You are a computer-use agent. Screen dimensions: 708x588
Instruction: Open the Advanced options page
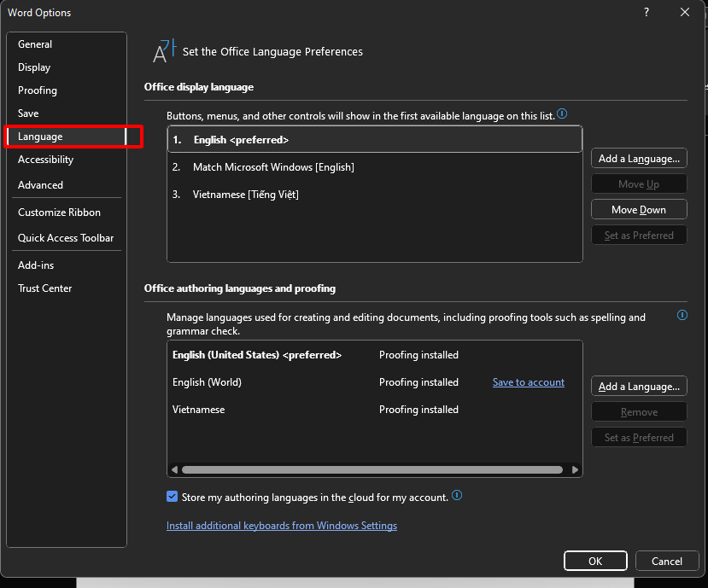[40, 184]
